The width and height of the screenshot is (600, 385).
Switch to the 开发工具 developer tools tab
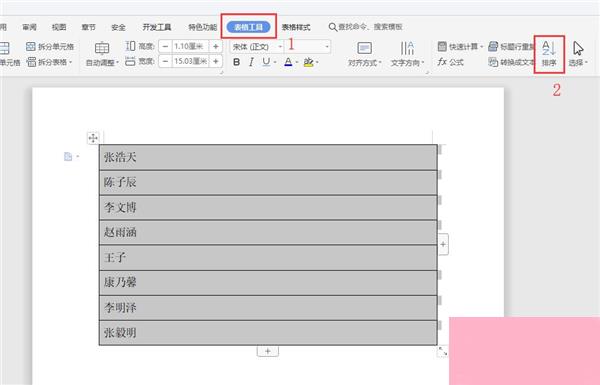157,27
